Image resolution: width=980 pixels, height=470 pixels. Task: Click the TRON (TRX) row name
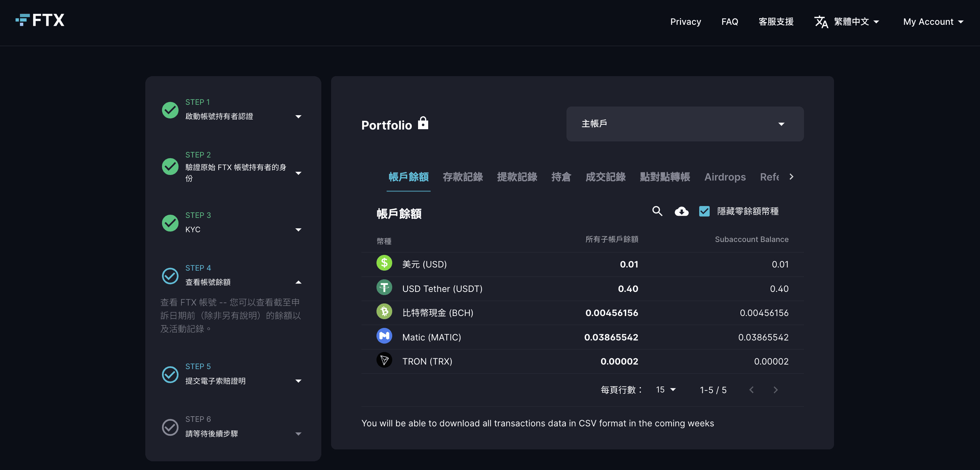click(427, 361)
